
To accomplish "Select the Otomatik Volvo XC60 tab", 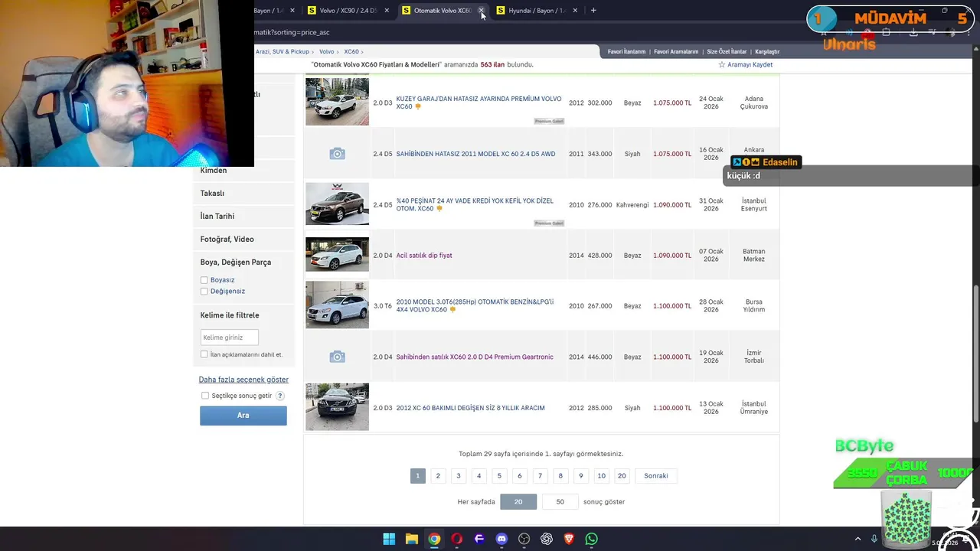I will (442, 11).
